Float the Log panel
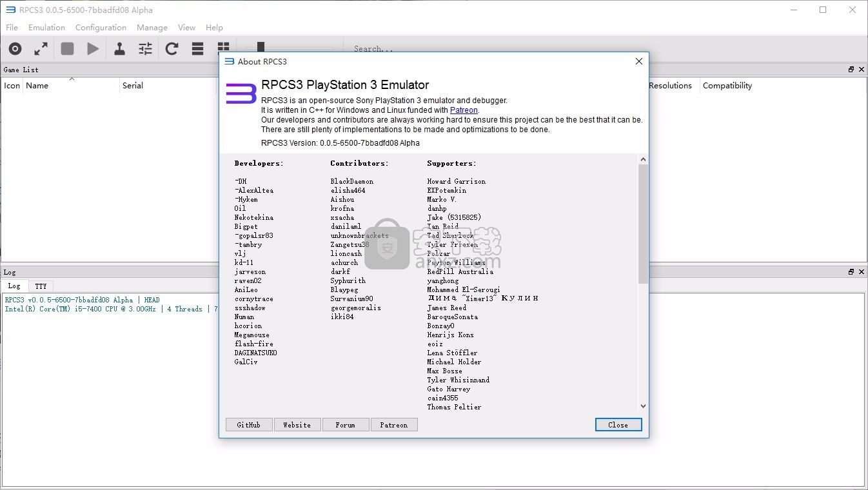The height and width of the screenshot is (490, 868). coord(851,271)
